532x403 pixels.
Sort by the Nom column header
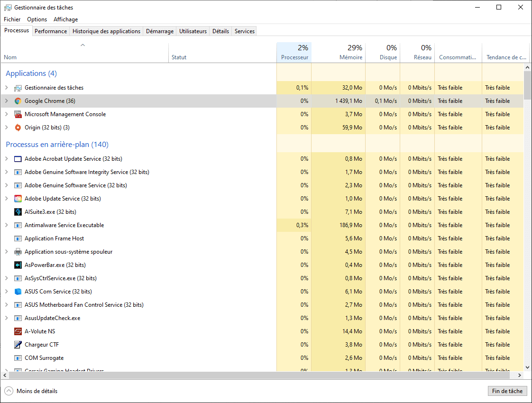[84, 53]
